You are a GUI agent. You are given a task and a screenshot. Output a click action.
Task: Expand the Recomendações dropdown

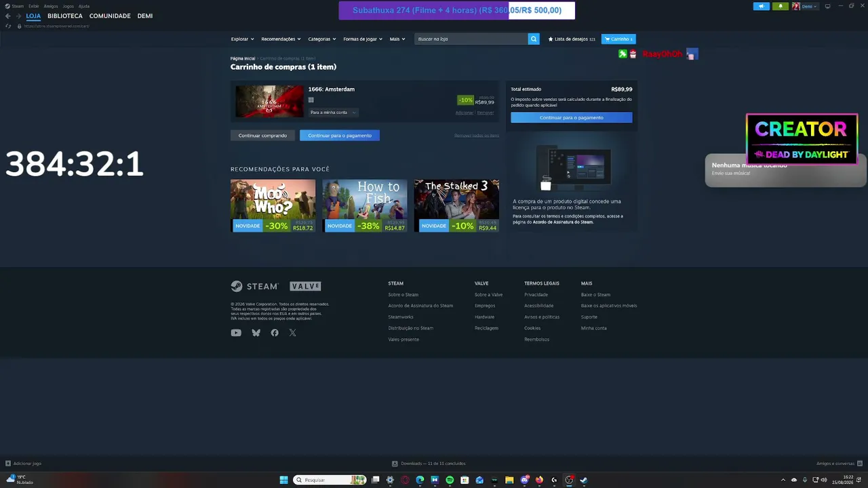(281, 39)
